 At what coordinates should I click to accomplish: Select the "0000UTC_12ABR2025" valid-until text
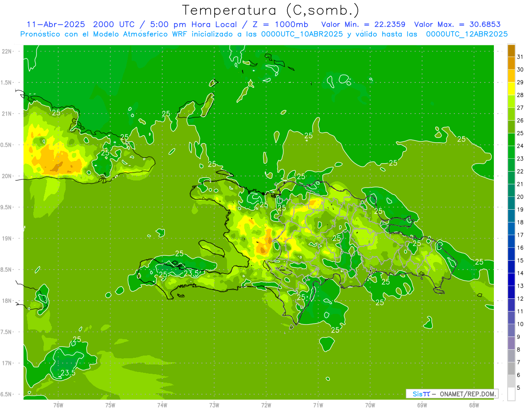pos(467,34)
